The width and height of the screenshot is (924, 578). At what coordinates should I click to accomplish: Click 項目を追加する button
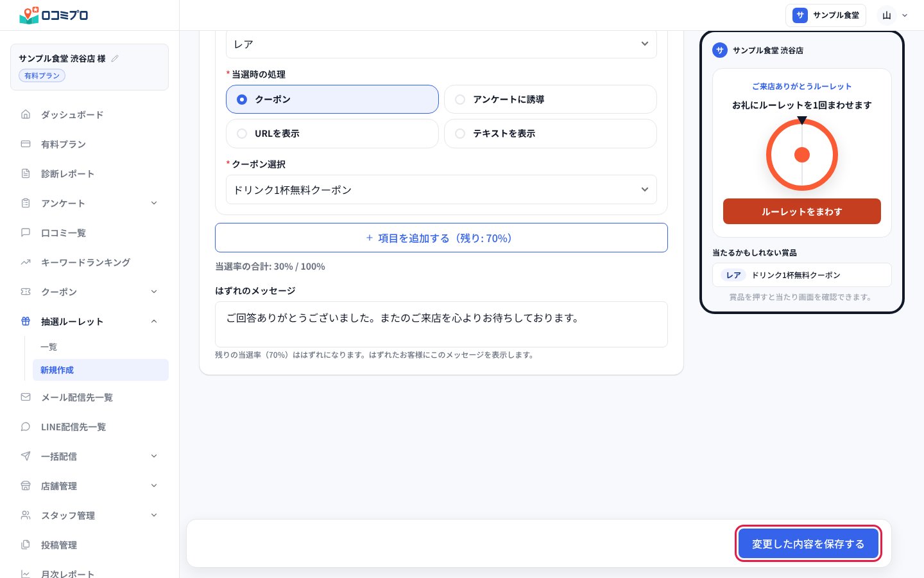(441, 238)
